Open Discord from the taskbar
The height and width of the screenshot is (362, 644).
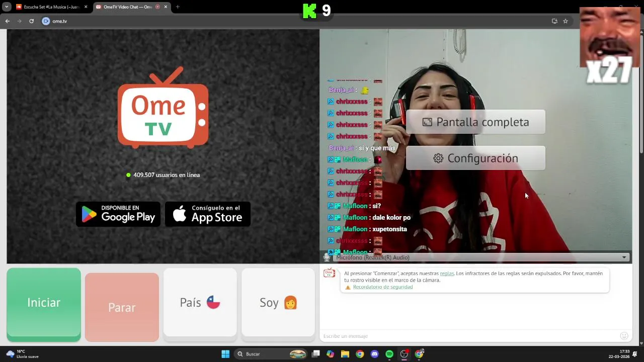tap(374, 354)
